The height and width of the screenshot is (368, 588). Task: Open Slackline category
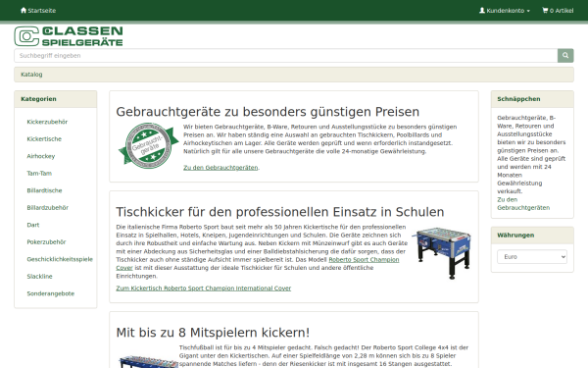(40, 277)
